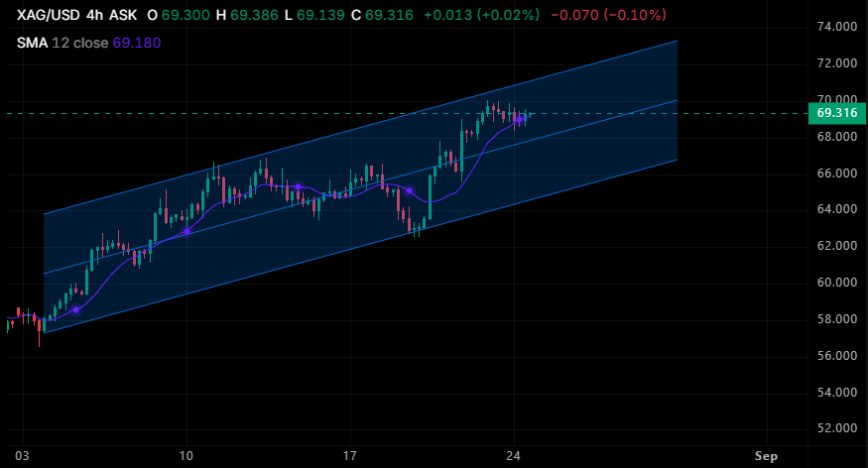868x468 pixels.
Task: Click the purple SMA marker dot at price 69
Action: tap(519, 120)
